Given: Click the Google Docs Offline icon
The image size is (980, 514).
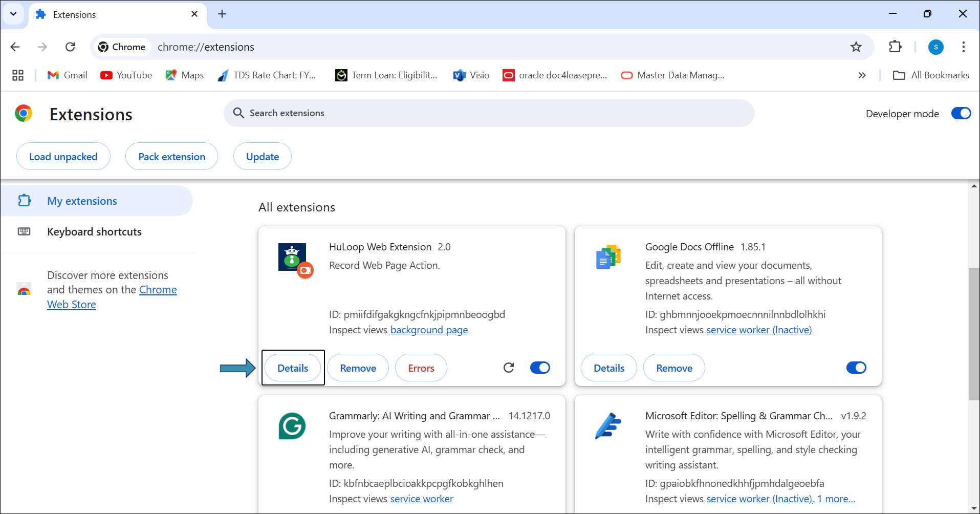Looking at the screenshot, I should pyautogui.click(x=608, y=257).
